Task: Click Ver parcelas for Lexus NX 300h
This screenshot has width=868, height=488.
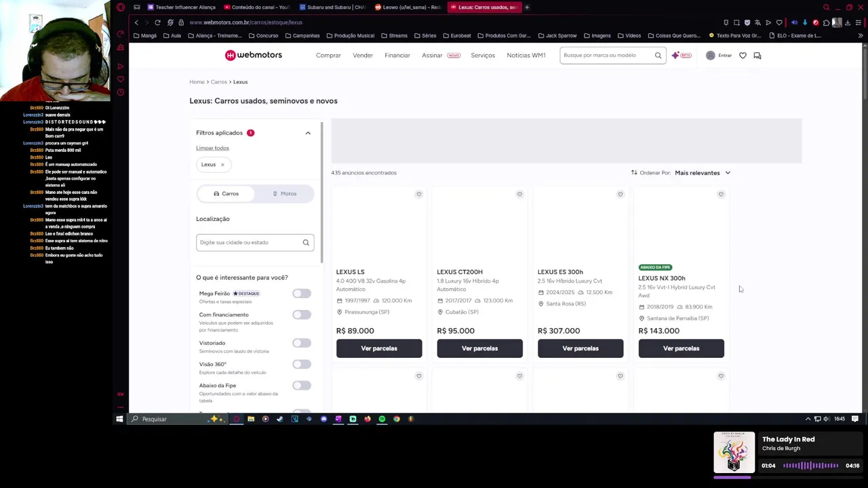Action: (681, 348)
